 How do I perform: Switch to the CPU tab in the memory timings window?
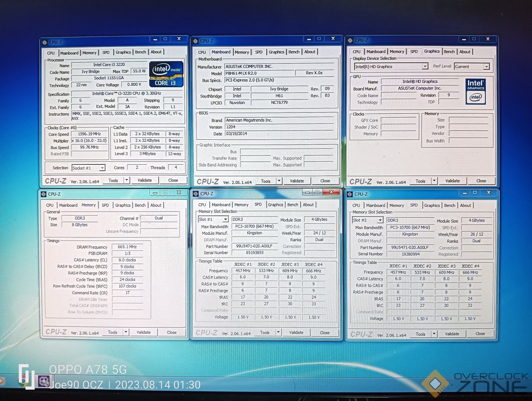point(50,205)
